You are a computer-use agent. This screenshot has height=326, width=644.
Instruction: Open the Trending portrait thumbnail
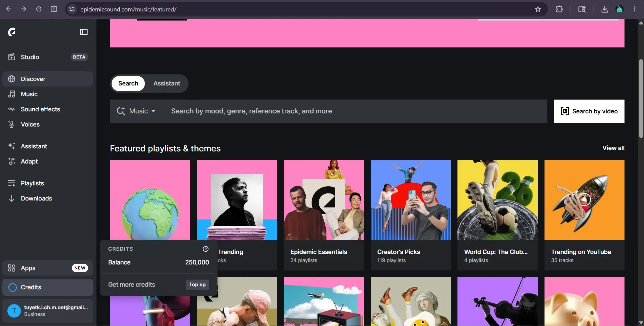[237, 200]
